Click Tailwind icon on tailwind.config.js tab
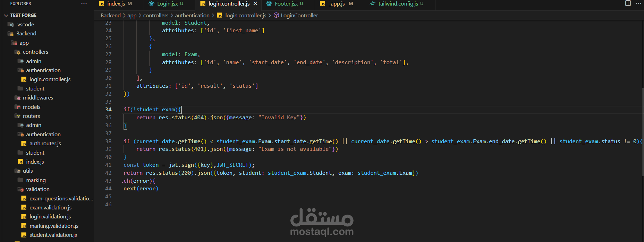The height and width of the screenshot is (242, 644). coord(373,3)
